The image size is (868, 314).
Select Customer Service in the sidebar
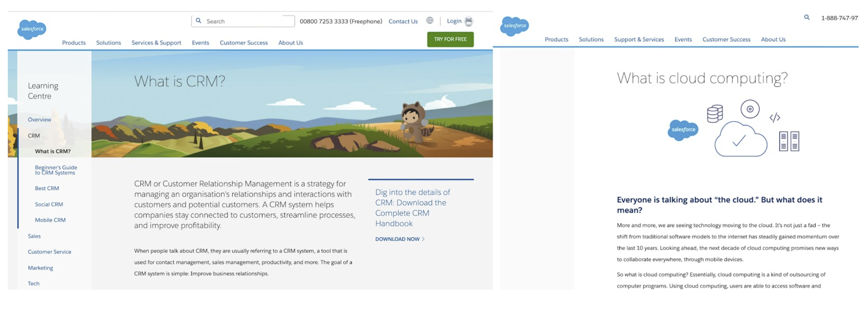coord(49,252)
